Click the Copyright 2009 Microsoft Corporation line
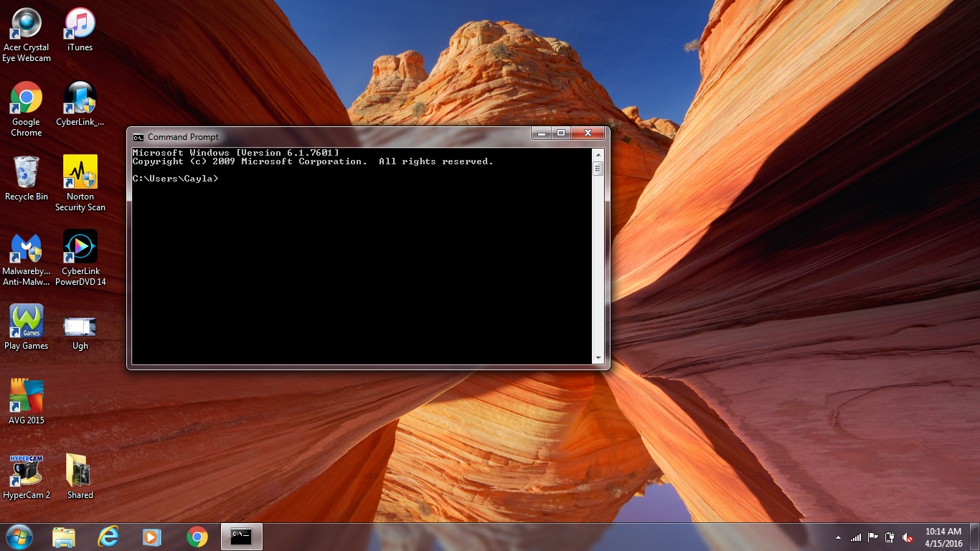Viewport: 980px width, 551px height. pyautogui.click(x=314, y=161)
